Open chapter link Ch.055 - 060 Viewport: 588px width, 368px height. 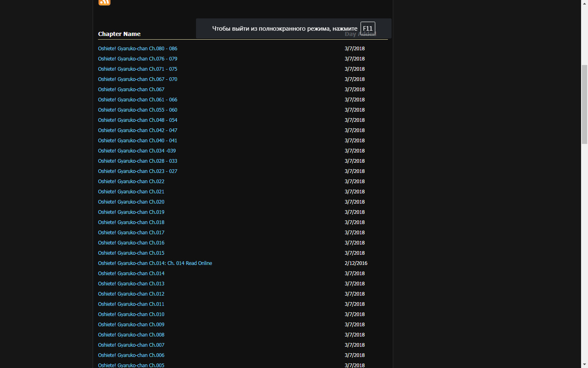(137, 110)
